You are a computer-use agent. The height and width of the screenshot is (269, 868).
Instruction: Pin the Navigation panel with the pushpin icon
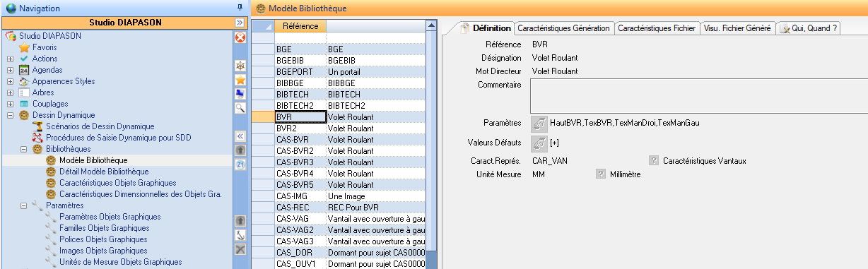(240, 8)
